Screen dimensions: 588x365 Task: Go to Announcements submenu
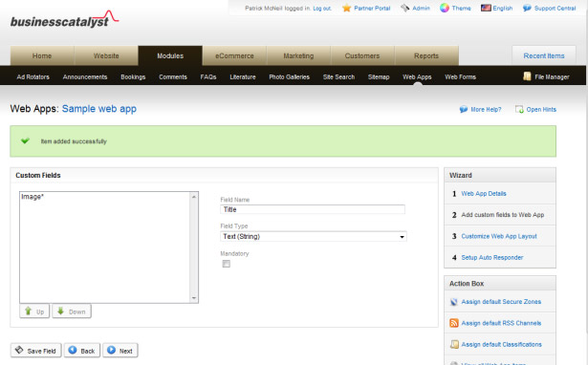click(x=85, y=76)
